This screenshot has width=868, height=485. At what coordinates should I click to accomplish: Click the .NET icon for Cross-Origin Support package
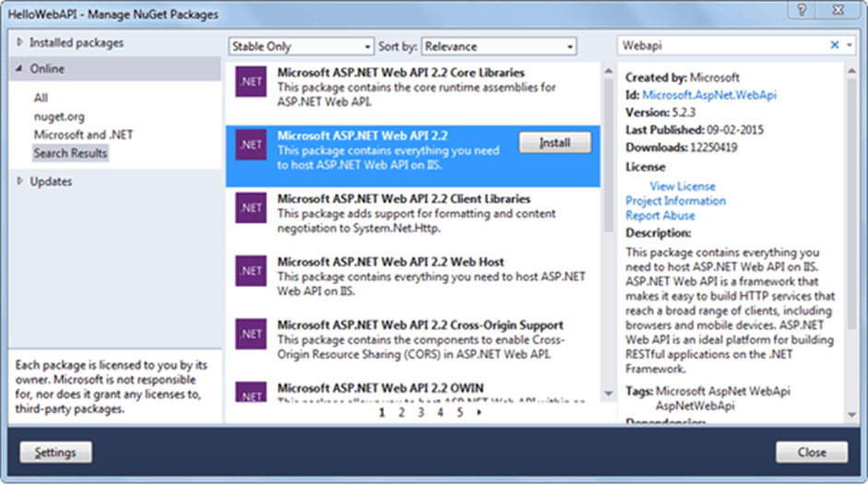(x=251, y=334)
